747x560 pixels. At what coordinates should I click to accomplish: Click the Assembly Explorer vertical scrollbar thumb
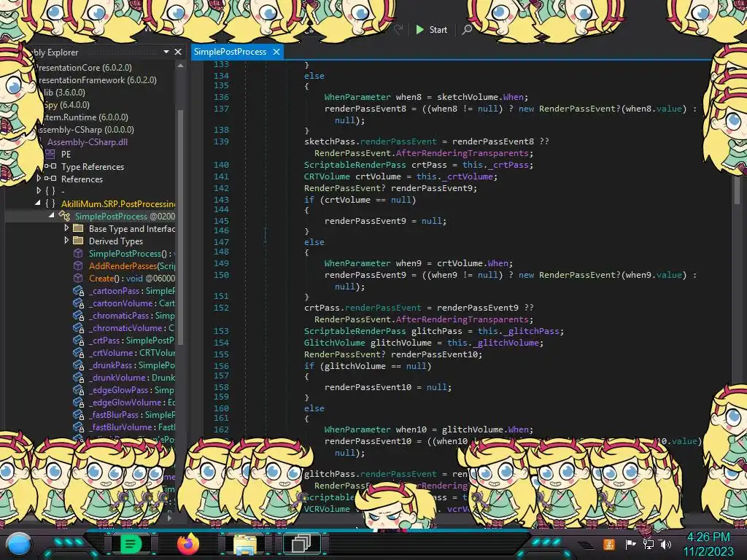(x=180, y=226)
